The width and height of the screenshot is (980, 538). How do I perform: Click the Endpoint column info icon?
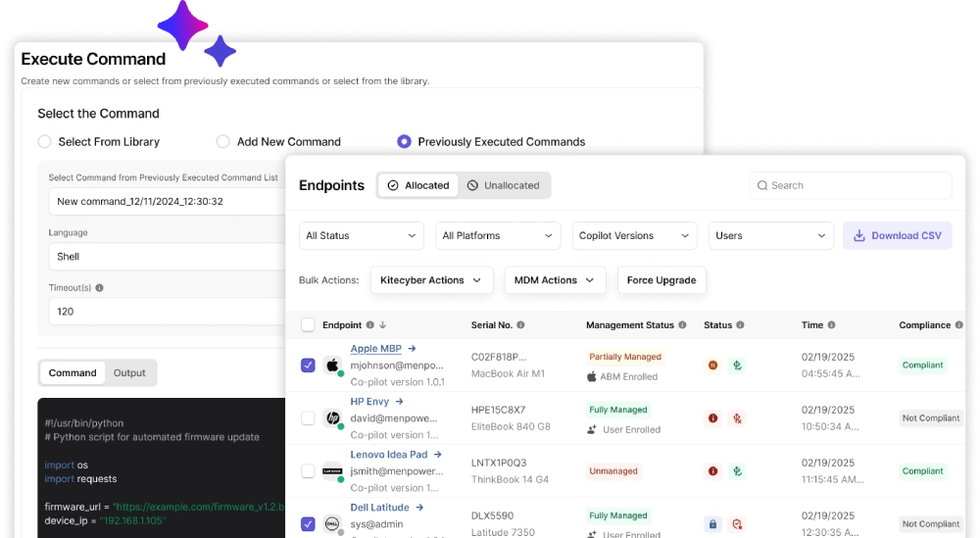pyautogui.click(x=370, y=325)
